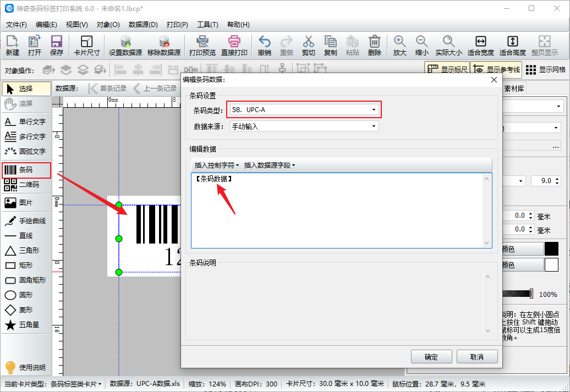This screenshot has height=392, width=570.
Task: Expand 插入数据源字段 dropdown menu
Action: (270, 165)
